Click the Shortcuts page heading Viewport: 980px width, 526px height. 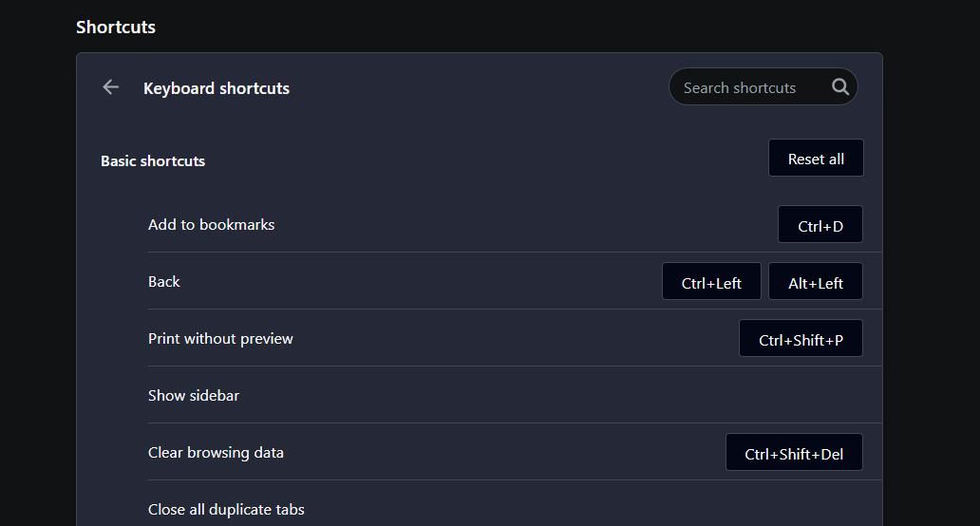pyautogui.click(x=116, y=28)
